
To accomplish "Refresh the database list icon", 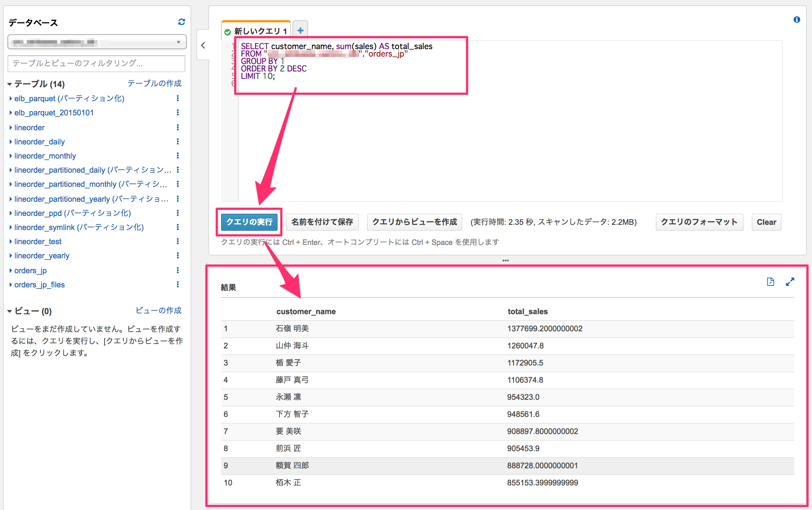I will click(182, 22).
